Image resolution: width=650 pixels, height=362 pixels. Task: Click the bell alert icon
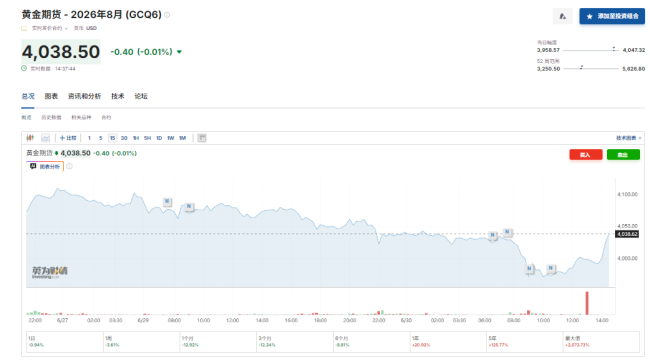pos(563,16)
